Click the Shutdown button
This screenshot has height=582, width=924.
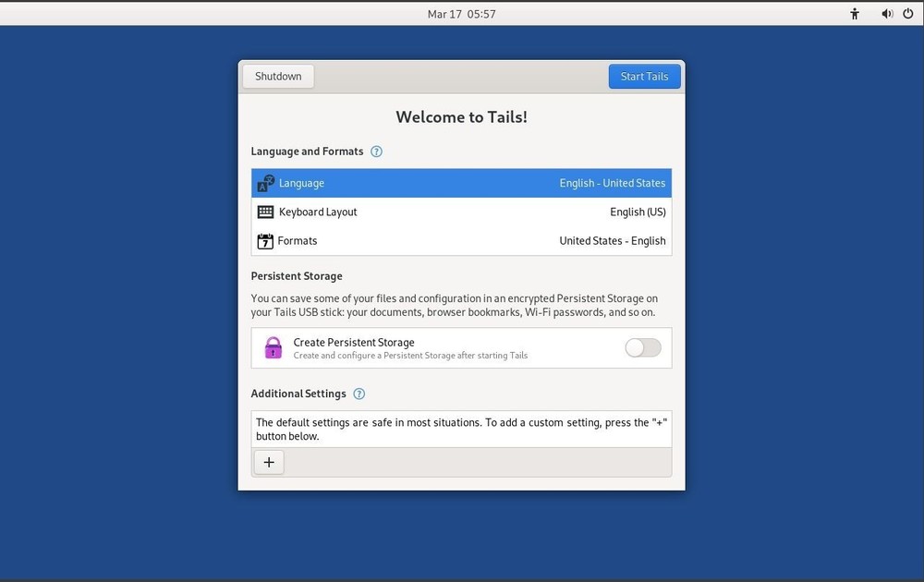tap(277, 76)
